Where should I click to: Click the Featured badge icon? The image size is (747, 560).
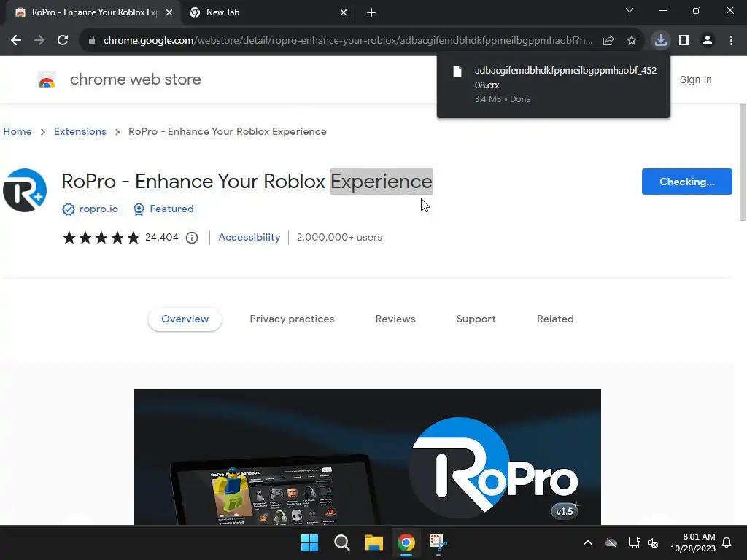tap(139, 209)
